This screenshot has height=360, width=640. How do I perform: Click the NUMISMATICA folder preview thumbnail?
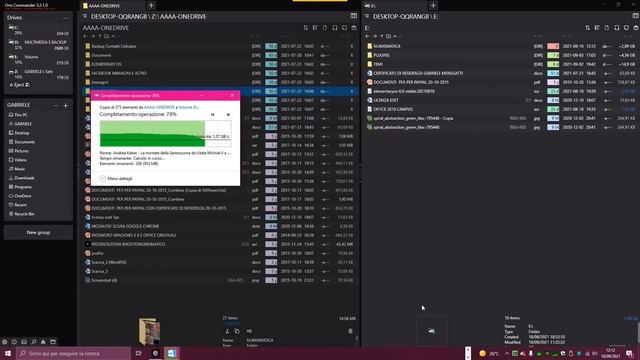[x=149, y=331]
